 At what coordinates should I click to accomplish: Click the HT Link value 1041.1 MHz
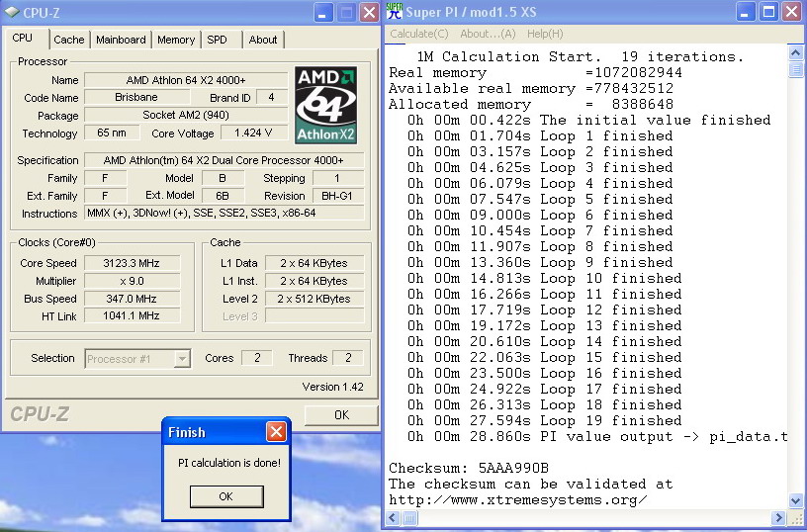(x=132, y=315)
